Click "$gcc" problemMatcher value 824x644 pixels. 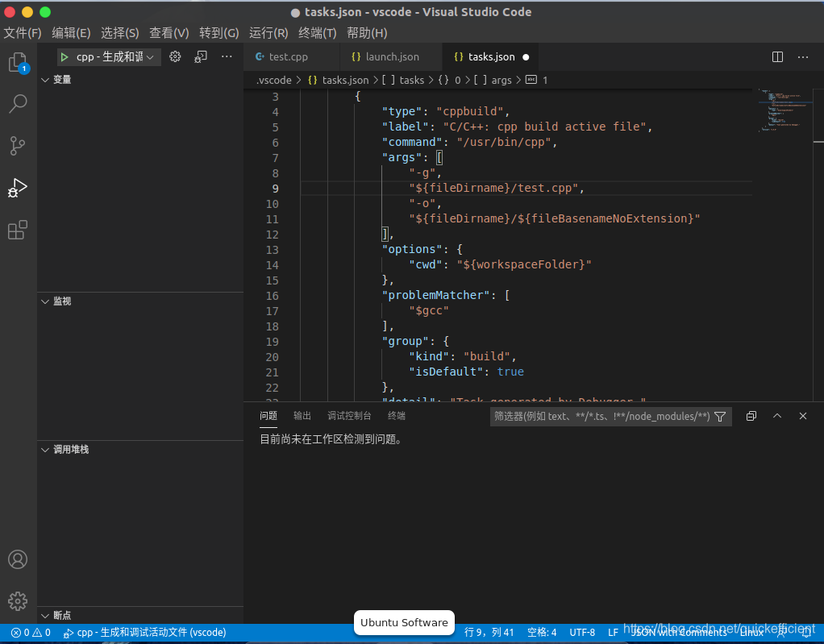tap(429, 310)
